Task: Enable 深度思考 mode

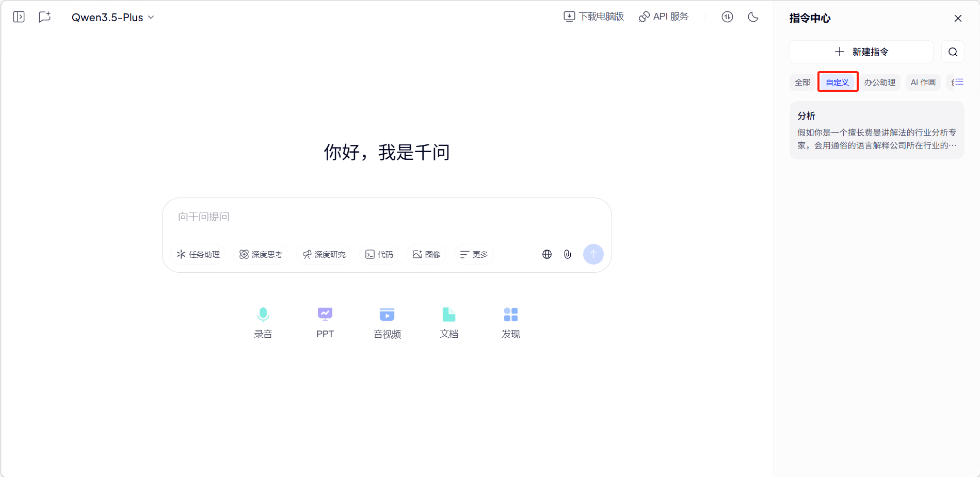Action: coord(261,255)
